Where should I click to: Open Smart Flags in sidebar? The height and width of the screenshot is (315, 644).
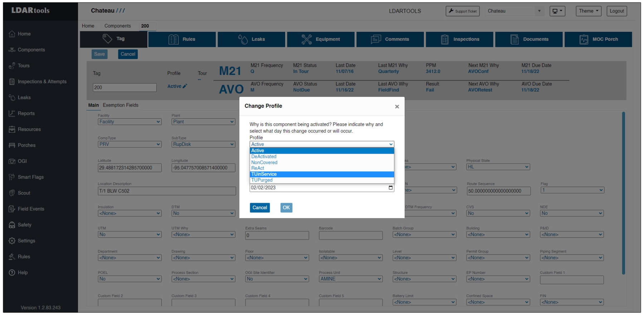point(26,177)
